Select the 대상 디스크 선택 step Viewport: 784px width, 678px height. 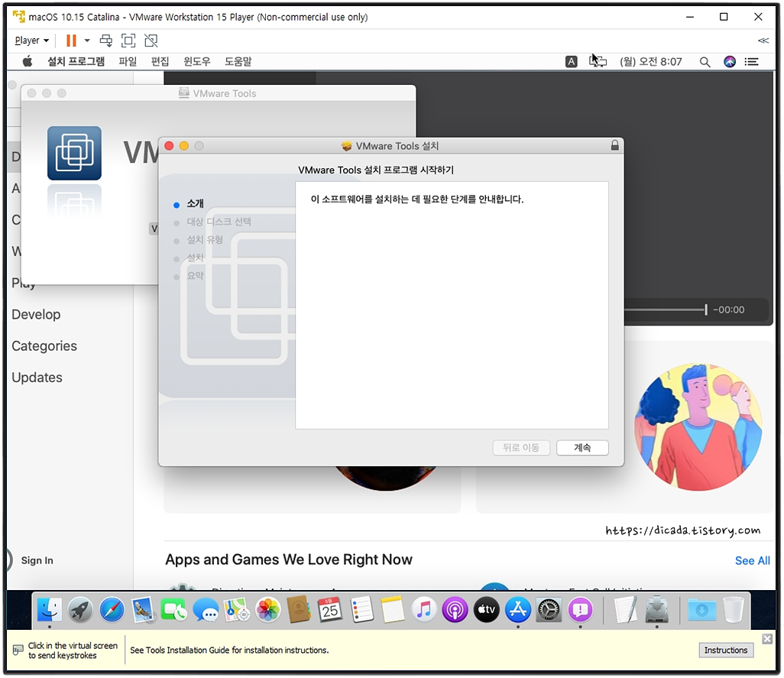[x=219, y=222]
